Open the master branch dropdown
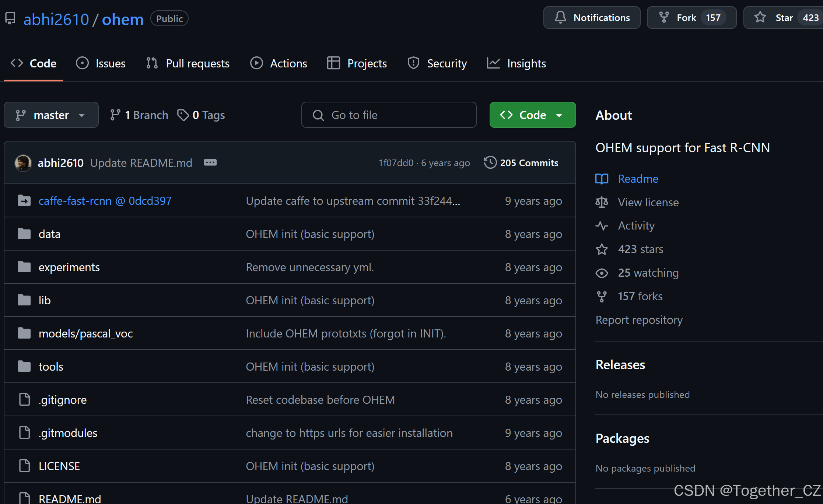This screenshot has width=823, height=504. (x=51, y=115)
